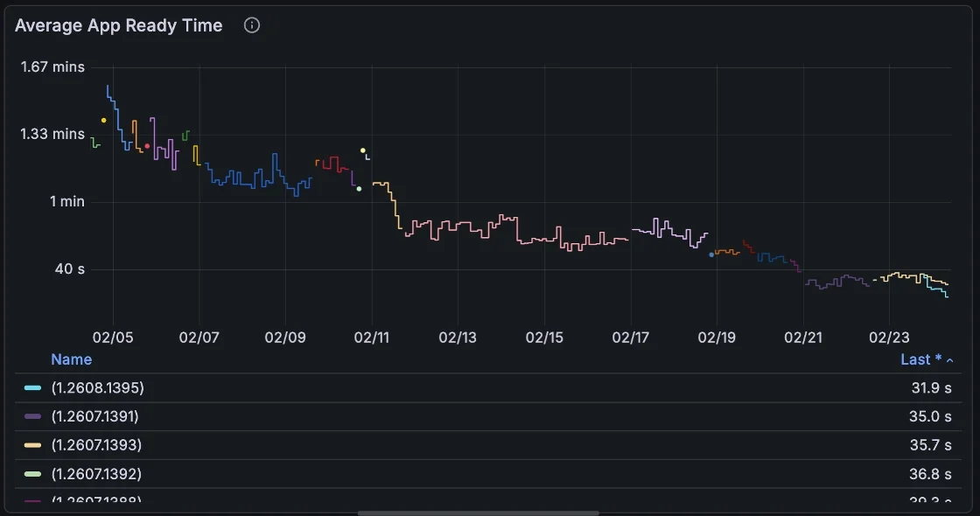Click the 31.9 s value in legend
Image resolution: width=980 pixels, height=516 pixels.
pos(931,387)
